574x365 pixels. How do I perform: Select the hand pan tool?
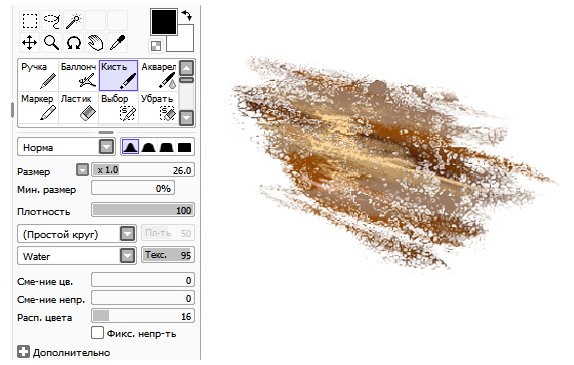click(96, 42)
